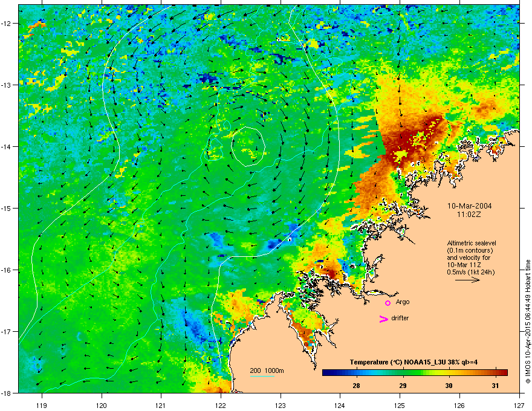The image size is (532, 411).
Task: Click the latitude label -16
Action: pos(7,270)
